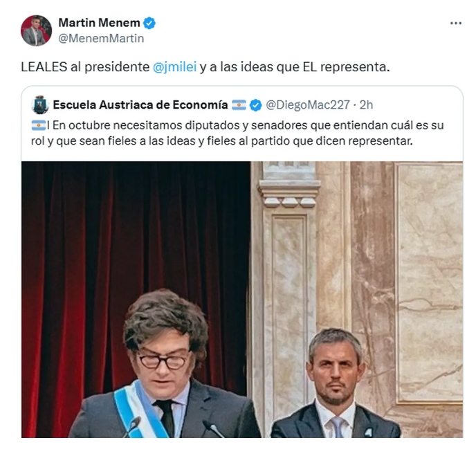The width and height of the screenshot is (476, 456).
Task: Click the gray-haired man in the photo
Action: 336,384
